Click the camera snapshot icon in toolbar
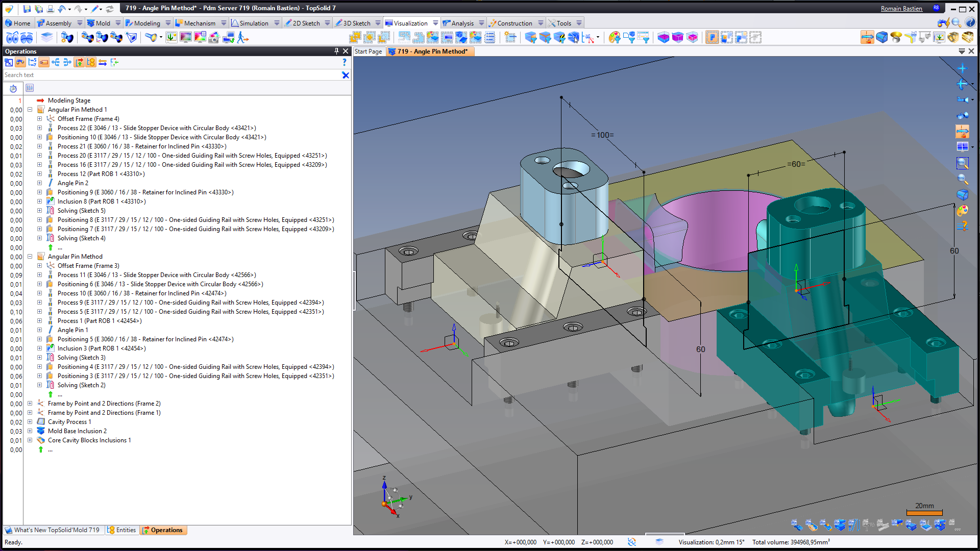980x551 pixels. point(214,37)
